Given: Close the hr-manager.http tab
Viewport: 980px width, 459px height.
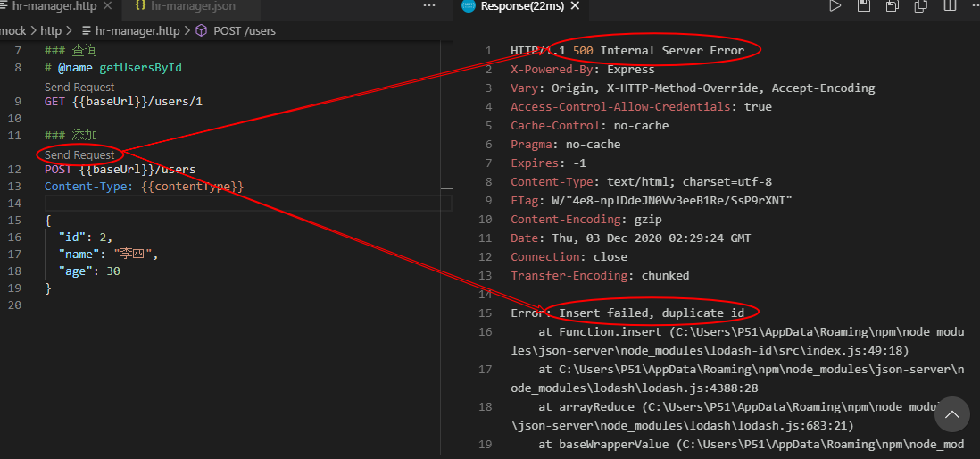Looking at the screenshot, I should pos(107,6).
